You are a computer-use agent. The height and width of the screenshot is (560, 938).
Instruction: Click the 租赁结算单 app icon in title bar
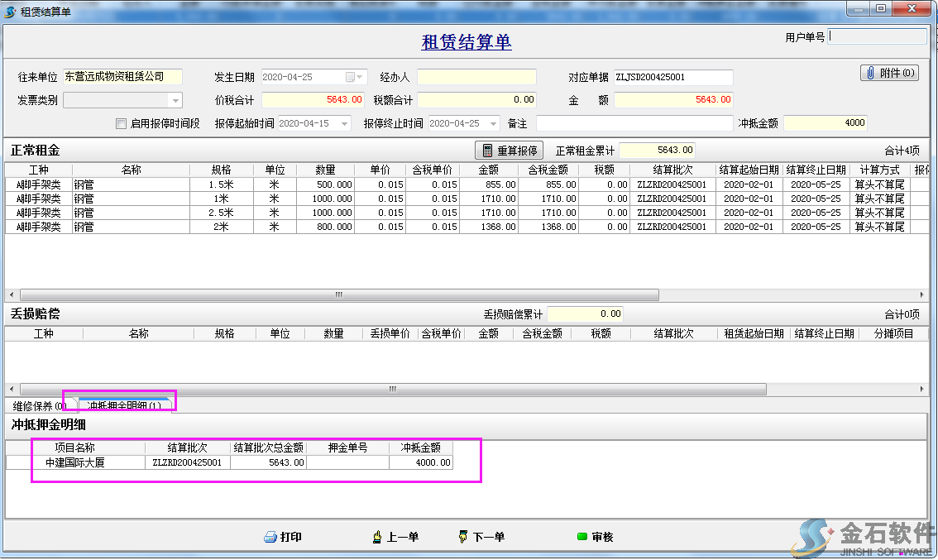[10, 12]
